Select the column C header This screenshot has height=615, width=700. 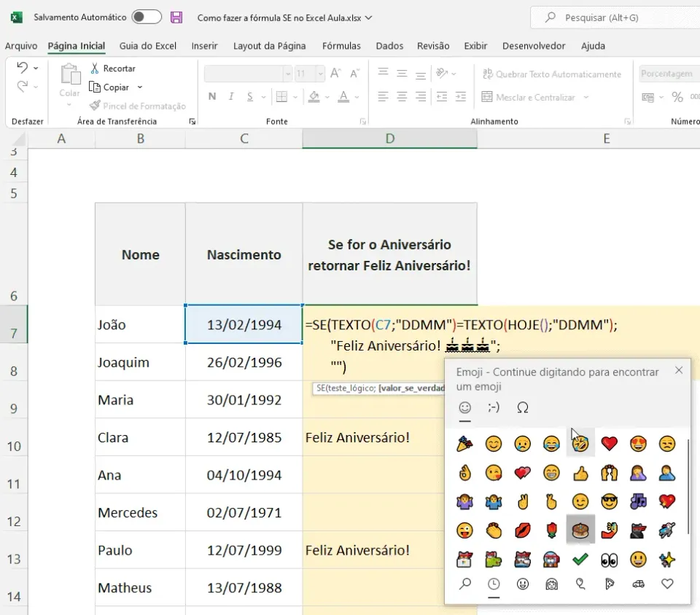pos(244,138)
